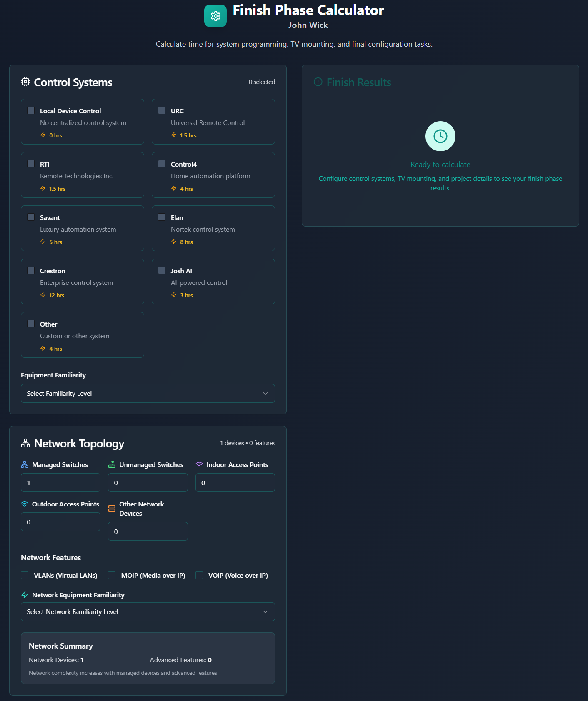Focus the Indoor Access Points input
Image resolution: width=588 pixels, height=701 pixels.
tap(235, 483)
